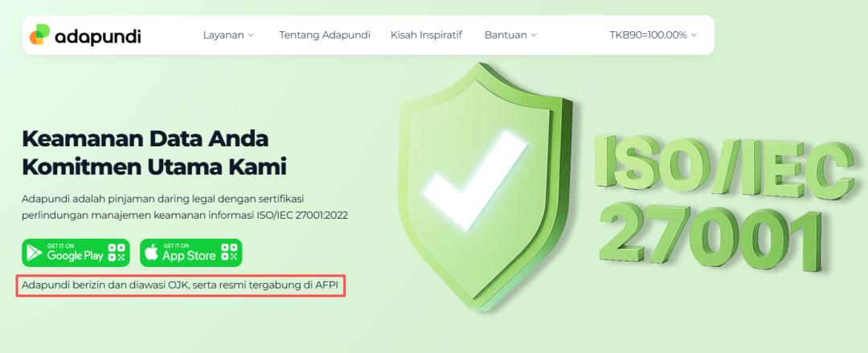Click the 3D ISO/IEC 27001 text graphic
Viewport: 868px width, 353px height.
tap(724, 201)
